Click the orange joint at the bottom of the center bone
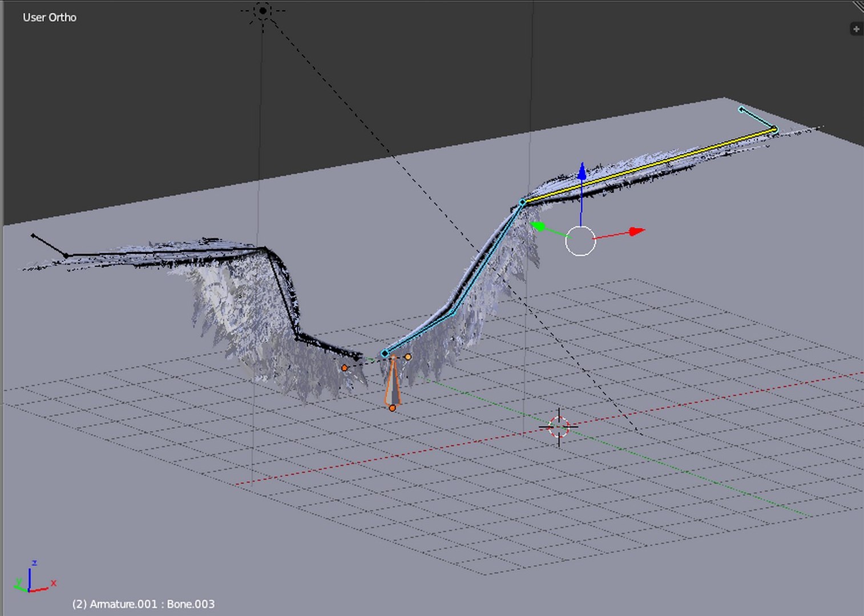The image size is (864, 616). click(x=392, y=408)
